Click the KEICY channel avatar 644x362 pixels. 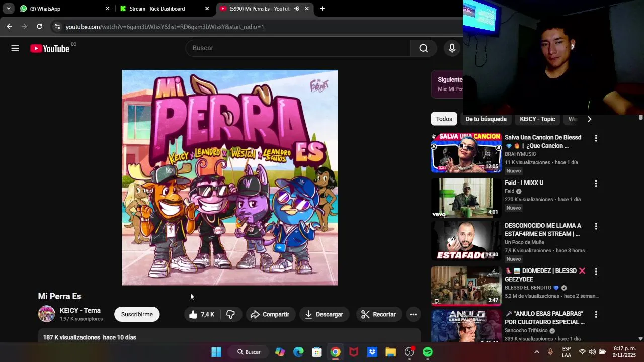[47, 314]
